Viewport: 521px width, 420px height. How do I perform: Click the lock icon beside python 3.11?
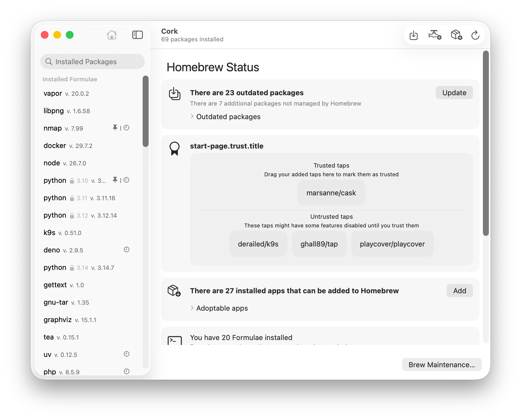pos(72,198)
